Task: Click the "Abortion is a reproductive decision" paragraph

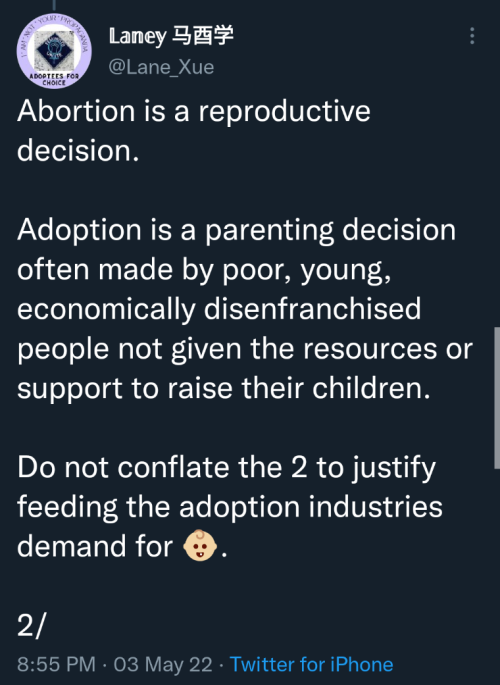Action: click(x=194, y=130)
